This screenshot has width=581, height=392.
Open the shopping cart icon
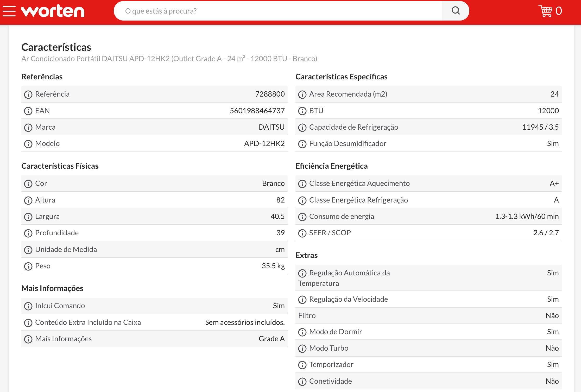[x=545, y=11]
